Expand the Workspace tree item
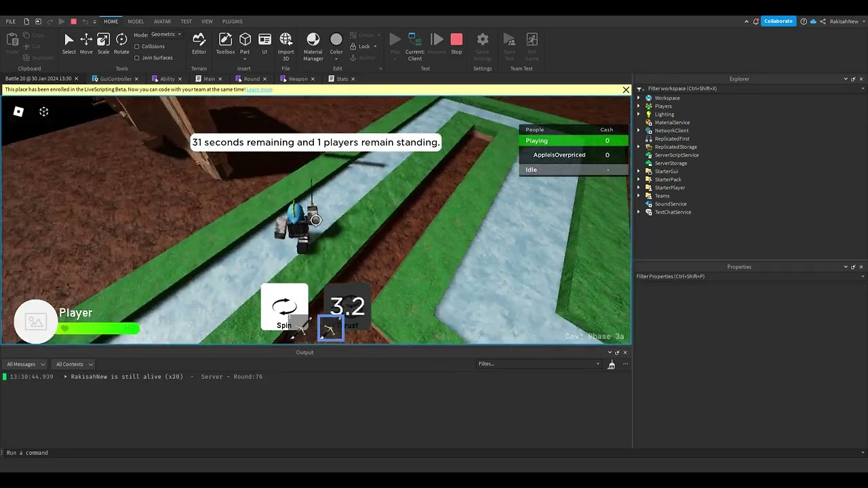 [x=638, y=98]
